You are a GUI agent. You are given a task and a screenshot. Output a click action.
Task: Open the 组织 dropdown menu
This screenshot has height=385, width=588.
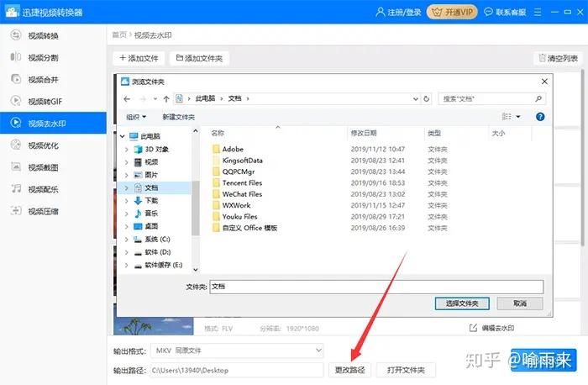coord(136,117)
